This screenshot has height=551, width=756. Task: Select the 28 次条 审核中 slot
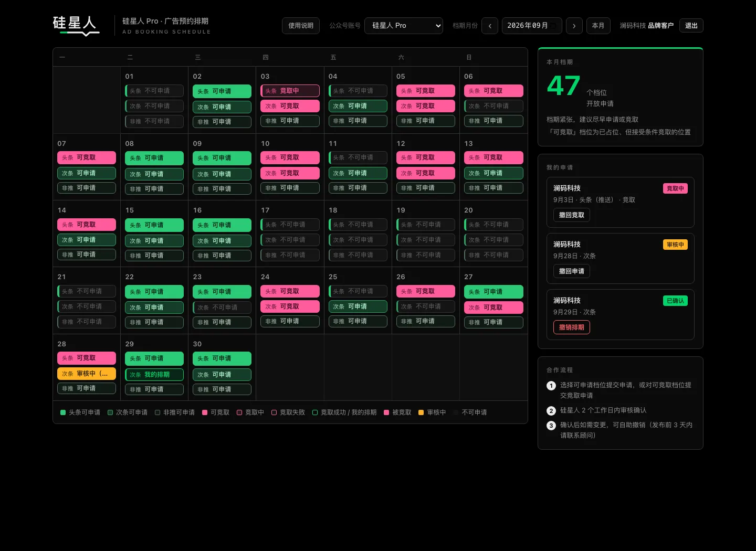tap(87, 374)
